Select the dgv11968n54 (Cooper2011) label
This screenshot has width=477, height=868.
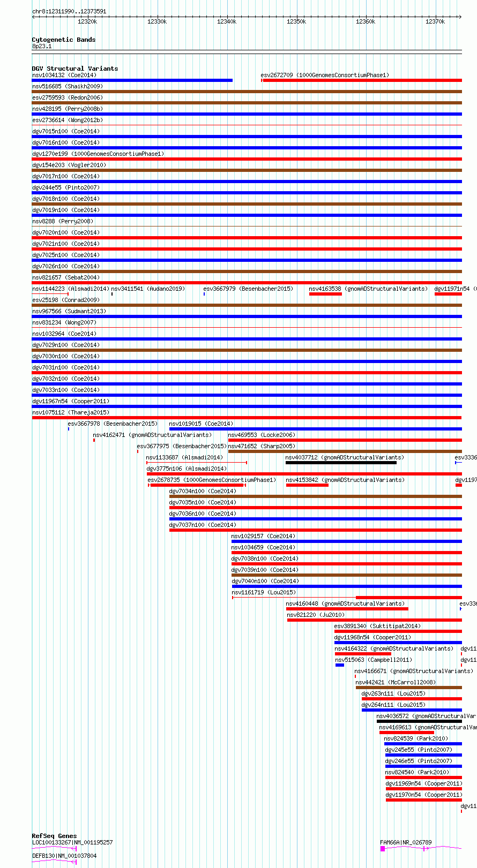coord(373,637)
